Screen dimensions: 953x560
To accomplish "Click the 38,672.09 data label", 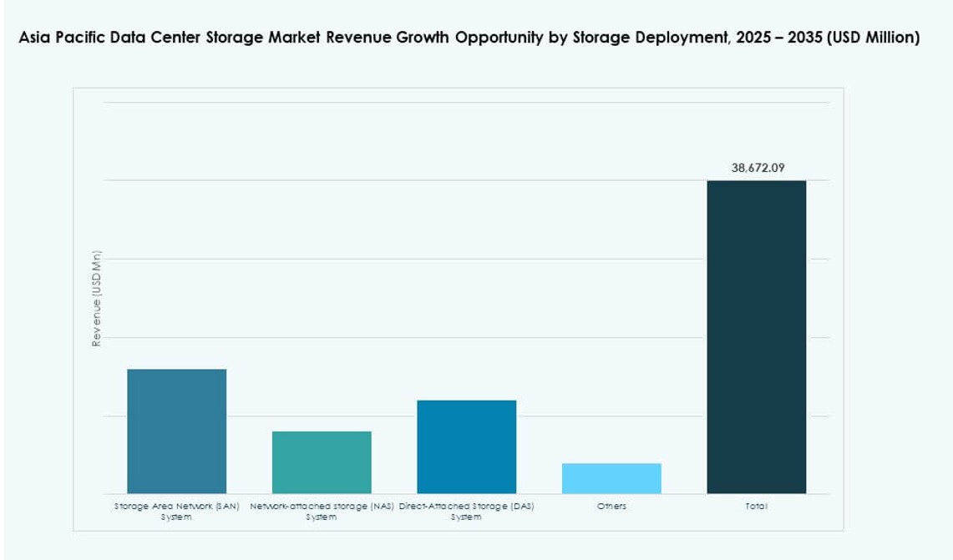I will coord(757,165).
